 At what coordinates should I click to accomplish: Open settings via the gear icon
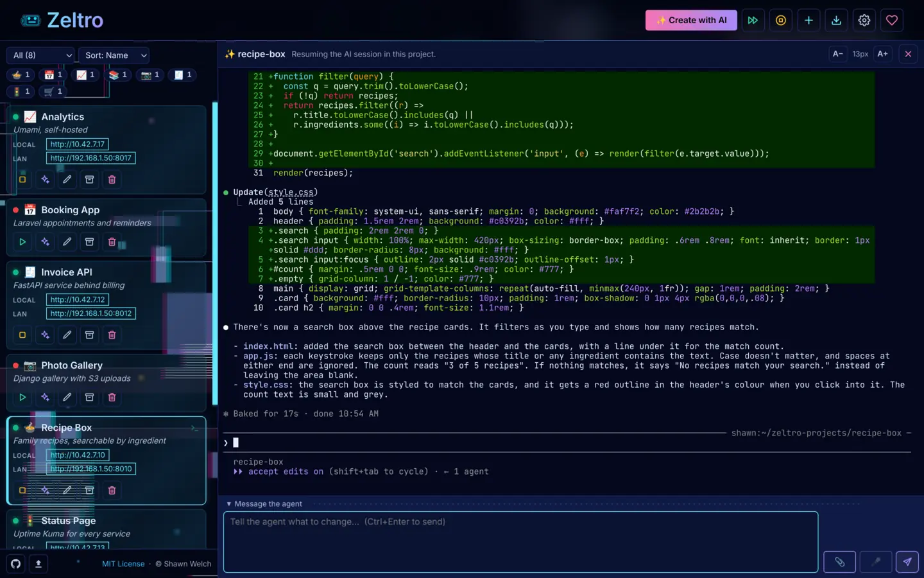pos(864,20)
